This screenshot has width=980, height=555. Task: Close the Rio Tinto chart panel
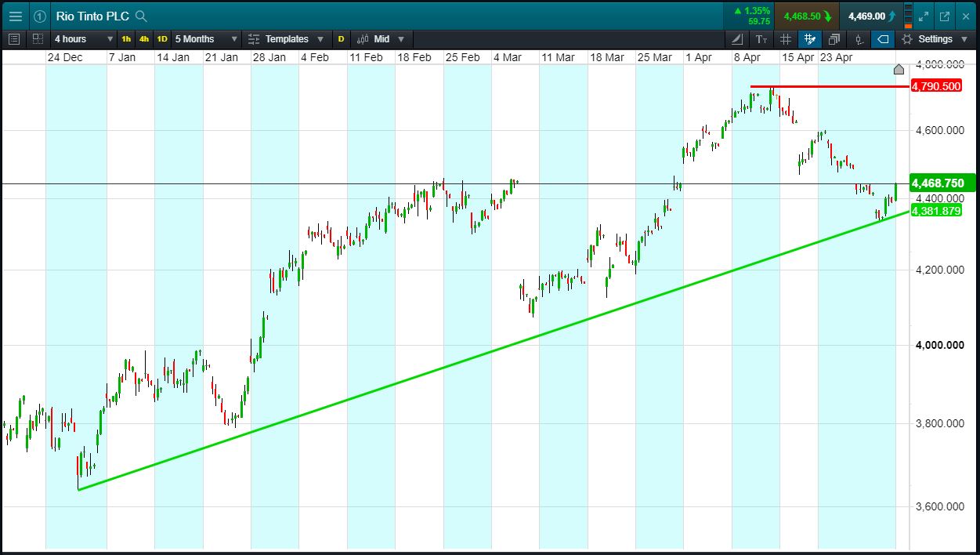pos(965,16)
